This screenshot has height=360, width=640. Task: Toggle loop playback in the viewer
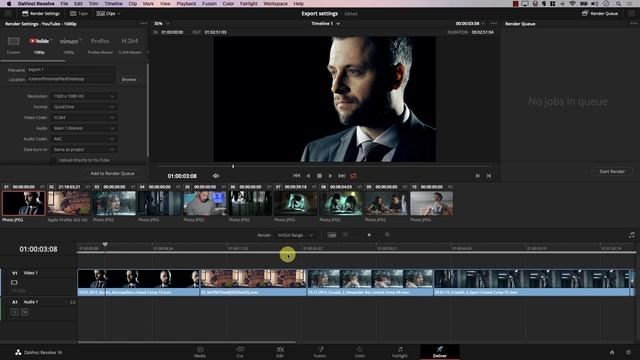coord(353,176)
